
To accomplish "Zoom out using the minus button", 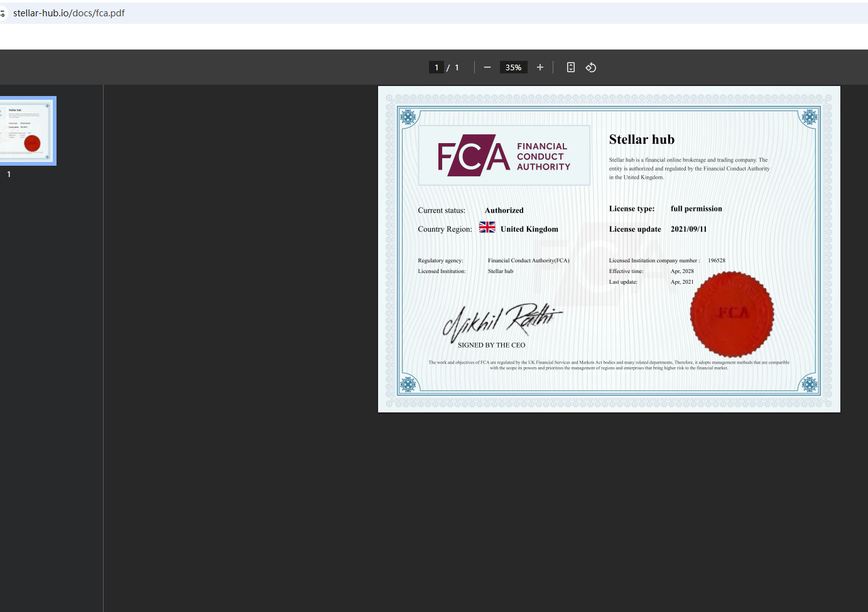I will (x=487, y=67).
